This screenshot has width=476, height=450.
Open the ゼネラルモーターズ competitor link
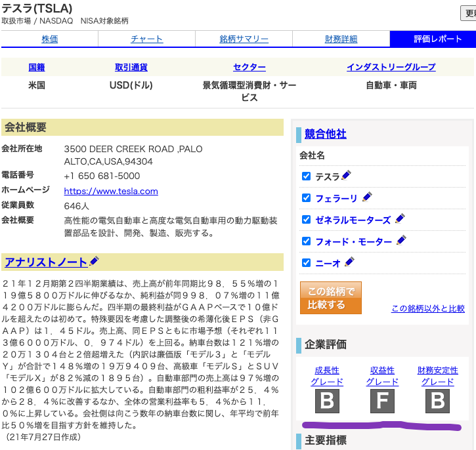pos(353,220)
